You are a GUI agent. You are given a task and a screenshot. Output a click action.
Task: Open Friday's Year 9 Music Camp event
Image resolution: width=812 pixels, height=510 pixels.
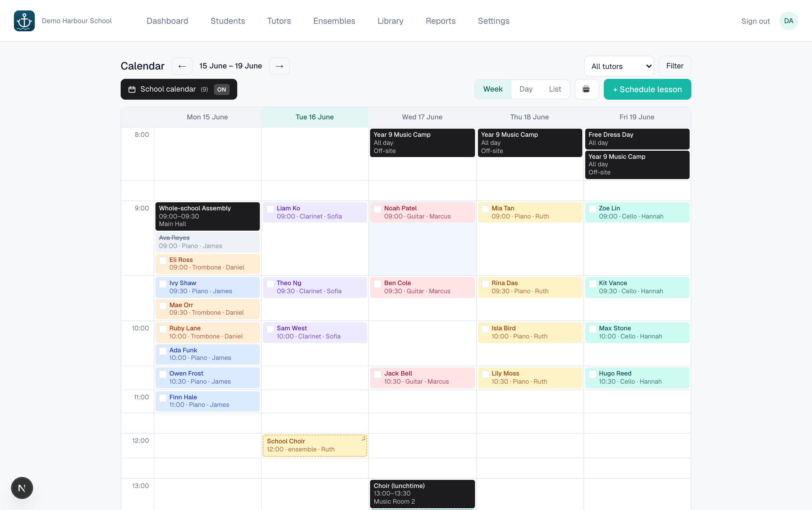(x=637, y=165)
